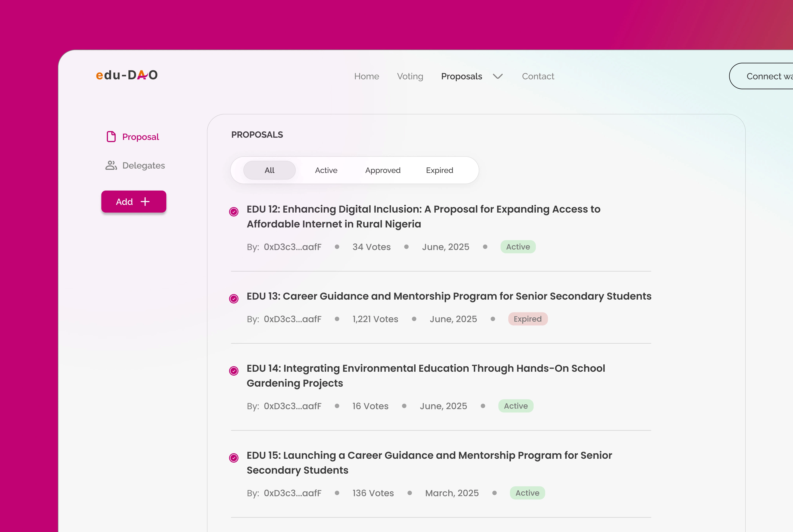Expand the Proposals chevron dropdown
This screenshot has width=793, height=532.
pyautogui.click(x=498, y=76)
